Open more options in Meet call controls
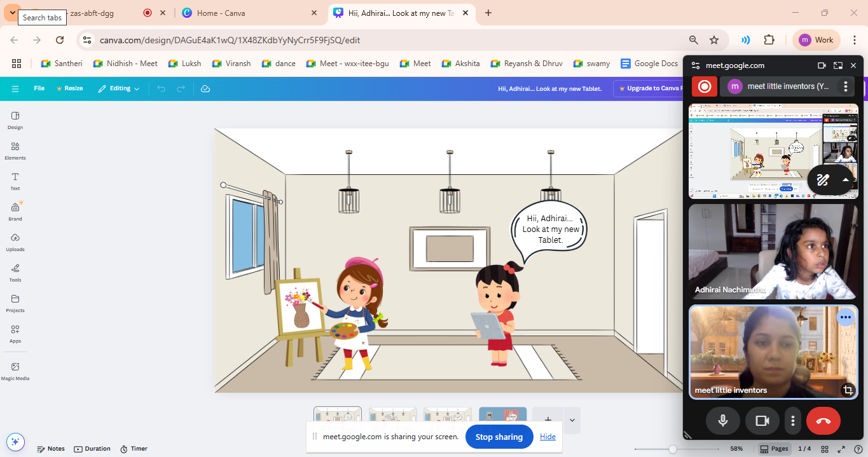The width and height of the screenshot is (868, 457). pos(792,421)
